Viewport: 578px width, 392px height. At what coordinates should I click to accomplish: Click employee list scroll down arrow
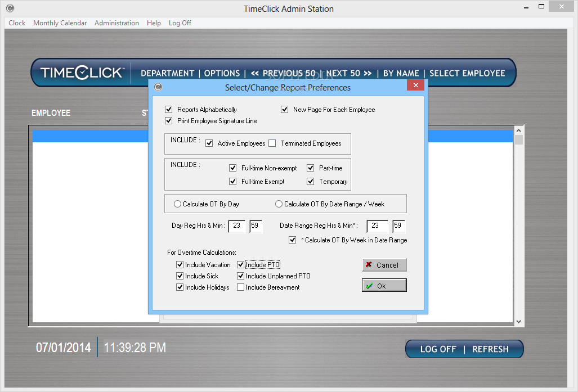[x=519, y=322]
